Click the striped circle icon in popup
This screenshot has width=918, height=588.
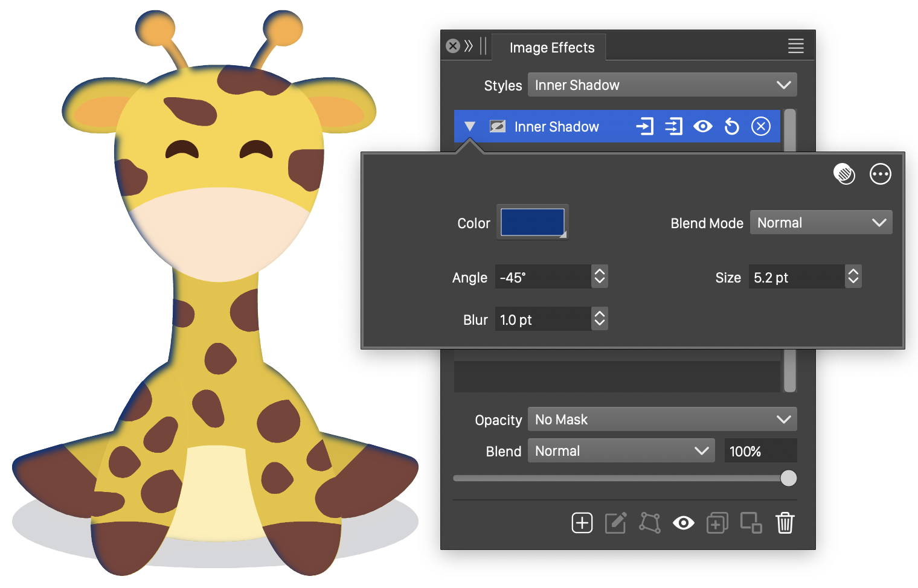pyautogui.click(x=844, y=174)
